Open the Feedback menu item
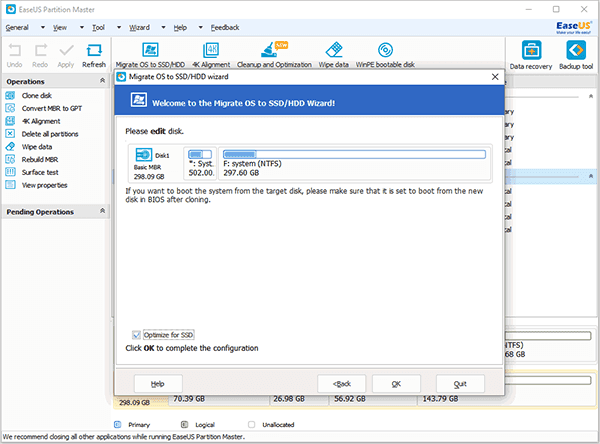 click(225, 28)
